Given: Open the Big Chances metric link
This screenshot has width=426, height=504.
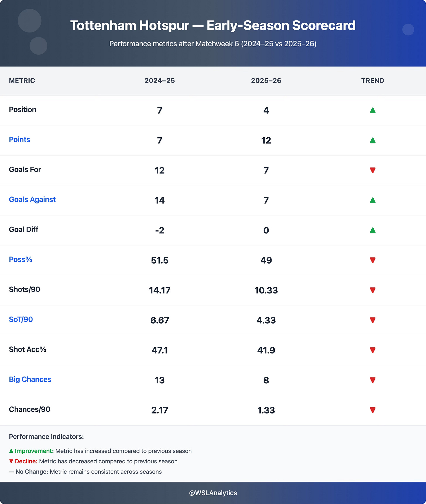Looking at the screenshot, I should (30, 379).
